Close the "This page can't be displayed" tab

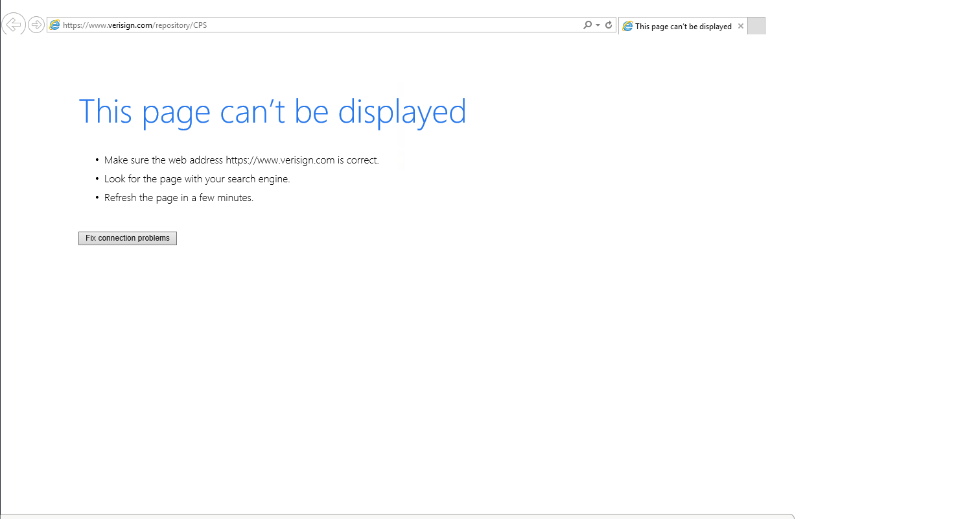(741, 27)
